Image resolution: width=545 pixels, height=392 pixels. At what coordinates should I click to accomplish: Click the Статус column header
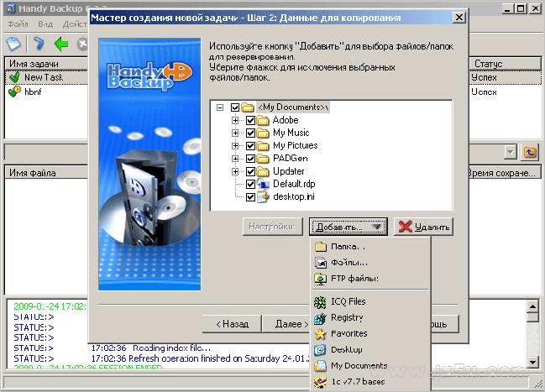505,64
